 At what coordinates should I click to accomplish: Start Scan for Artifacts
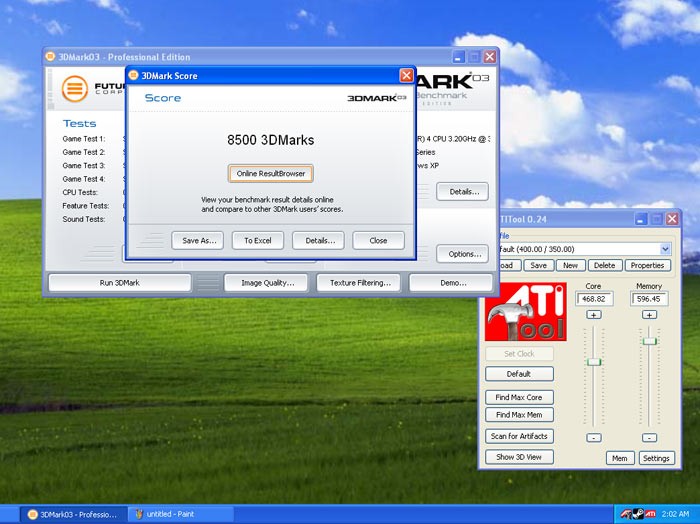click(x=519, y=436)
